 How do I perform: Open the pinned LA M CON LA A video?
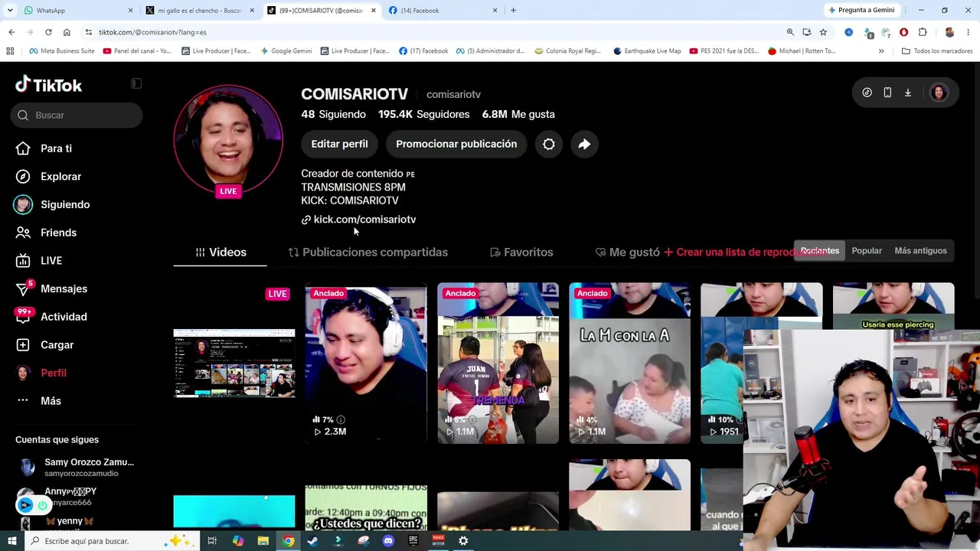tap(629, 364)
